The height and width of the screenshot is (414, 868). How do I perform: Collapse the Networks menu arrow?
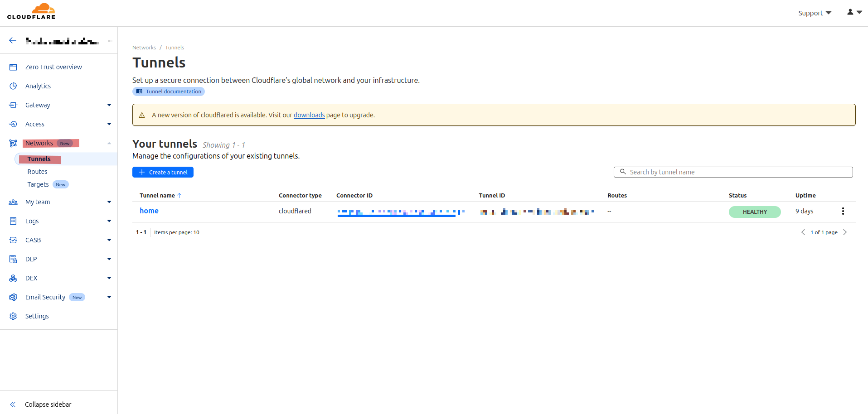(x=109, y=143)
